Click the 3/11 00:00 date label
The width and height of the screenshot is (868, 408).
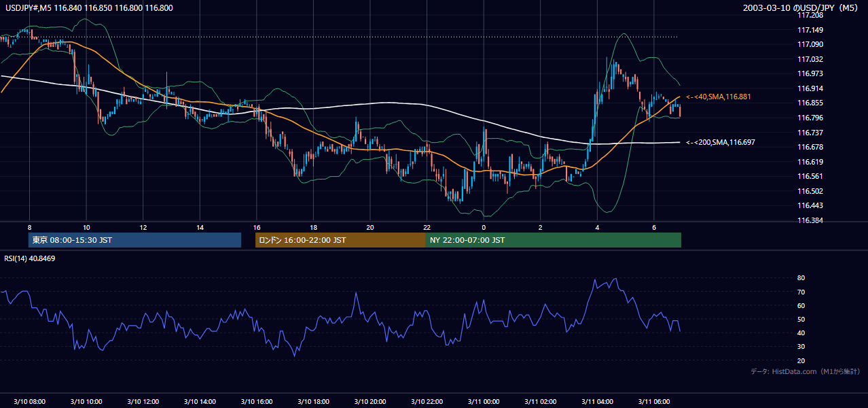click(484, 401)
